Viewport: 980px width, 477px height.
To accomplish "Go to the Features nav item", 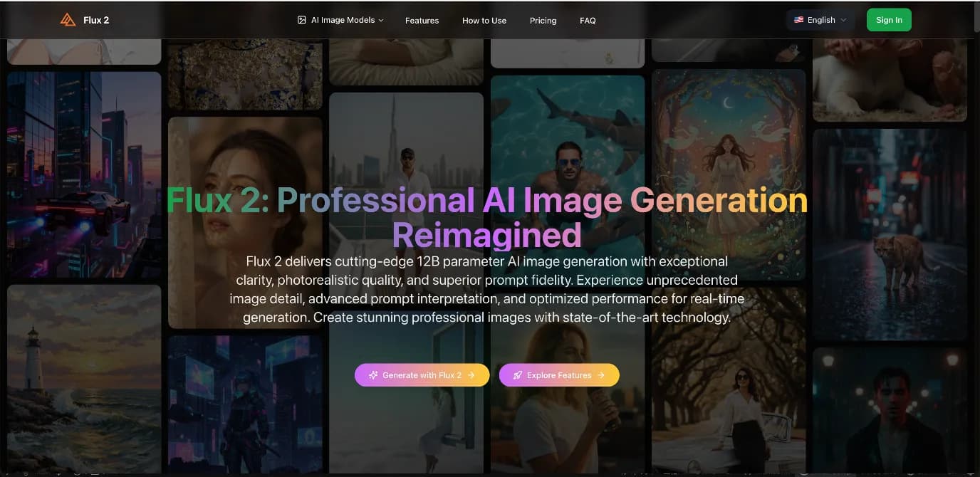I will (x=422, y=21).
